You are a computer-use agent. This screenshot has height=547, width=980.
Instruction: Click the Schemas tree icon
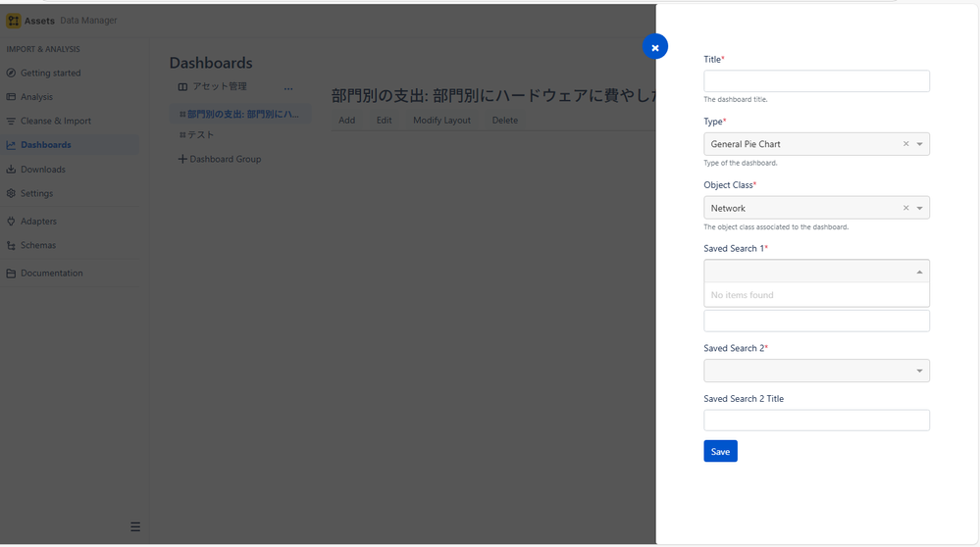11,245
